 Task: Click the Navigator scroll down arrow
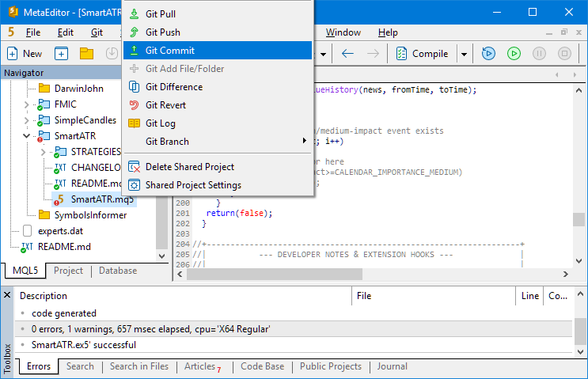[162, 256]
